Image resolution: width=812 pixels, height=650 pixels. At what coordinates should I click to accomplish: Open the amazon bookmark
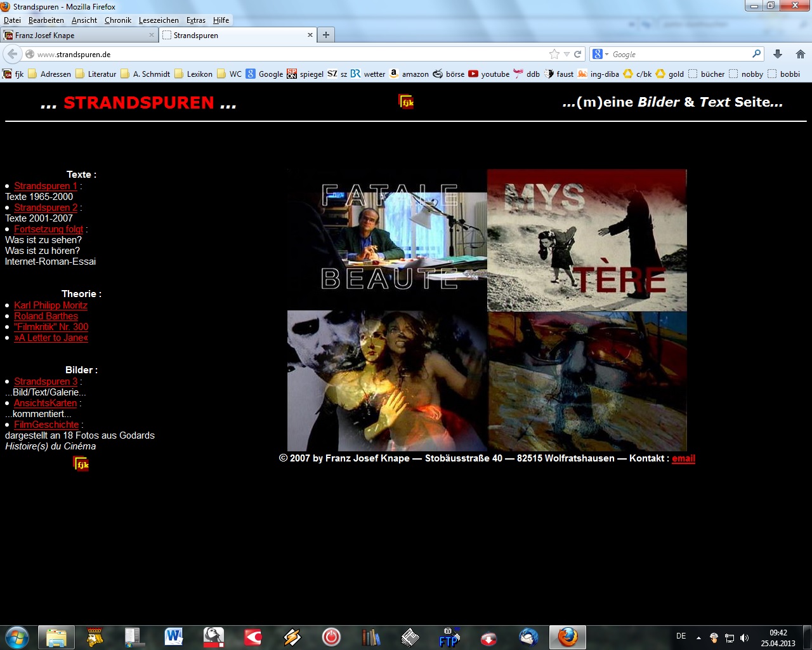pyautogui.click(x=409, y=74)
